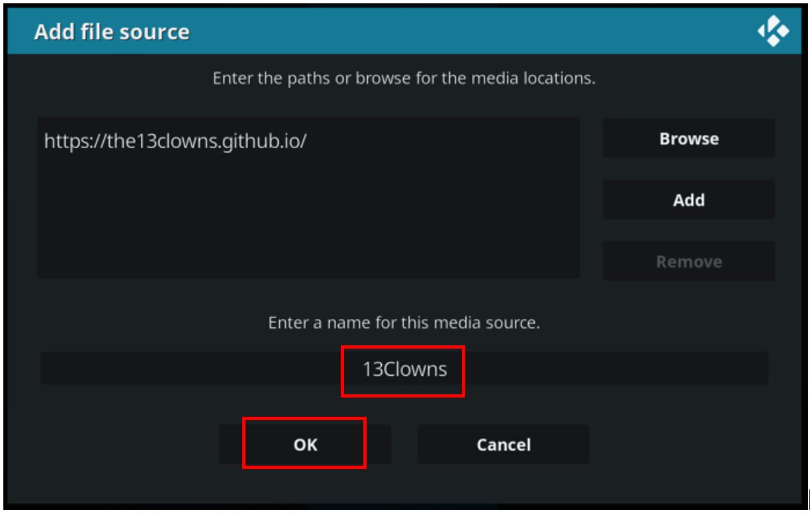
Task: Open the Browse button for media locations
Action: [688, 138]
